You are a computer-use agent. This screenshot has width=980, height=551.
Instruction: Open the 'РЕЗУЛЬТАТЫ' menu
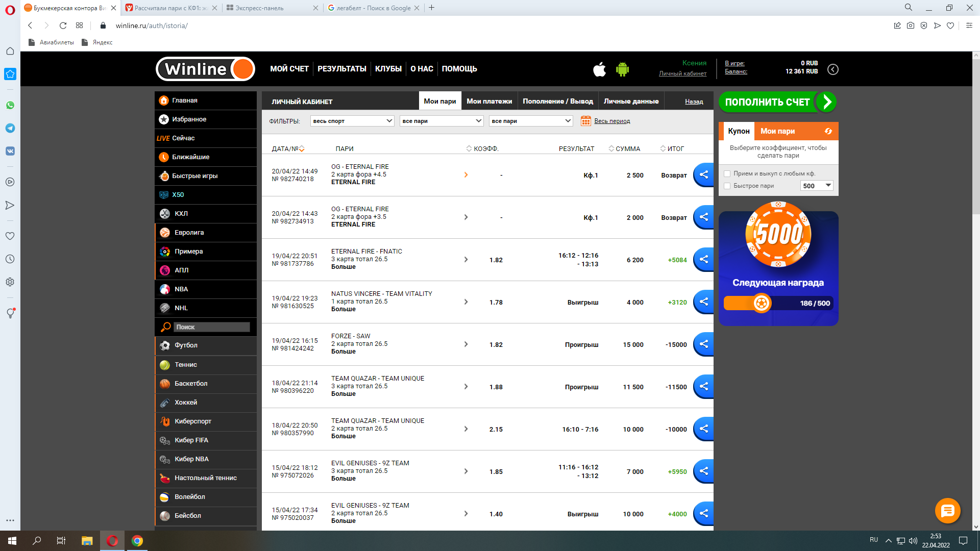pyautogui.click(x=342, y=69)
